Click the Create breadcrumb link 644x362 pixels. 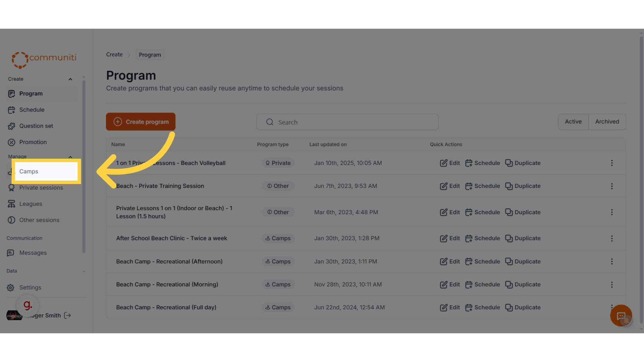tap(114, 54)
